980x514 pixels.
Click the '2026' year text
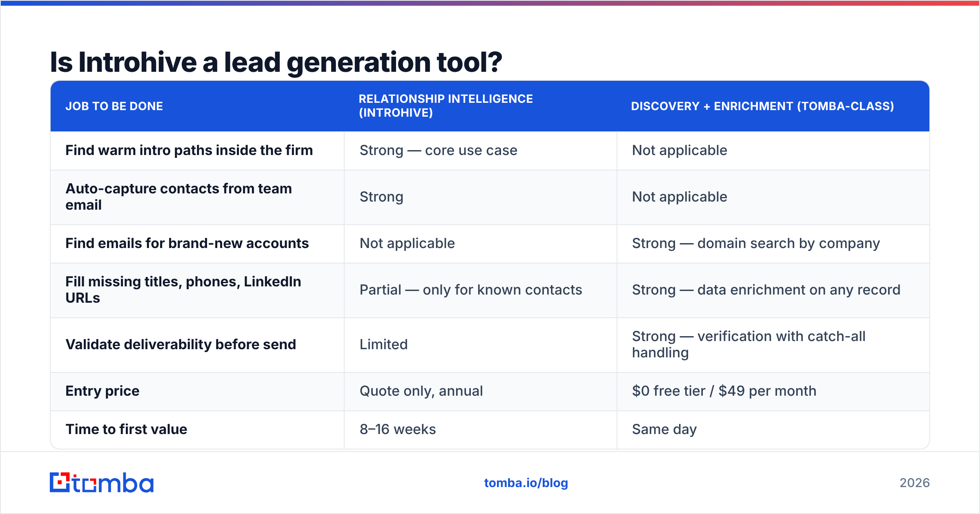(x=915, y=483)
